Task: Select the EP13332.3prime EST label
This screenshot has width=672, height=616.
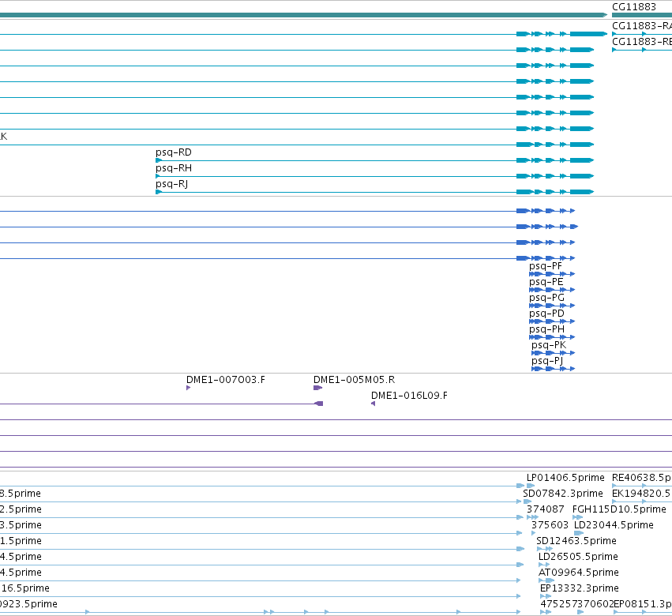Action: coord(580,589)
